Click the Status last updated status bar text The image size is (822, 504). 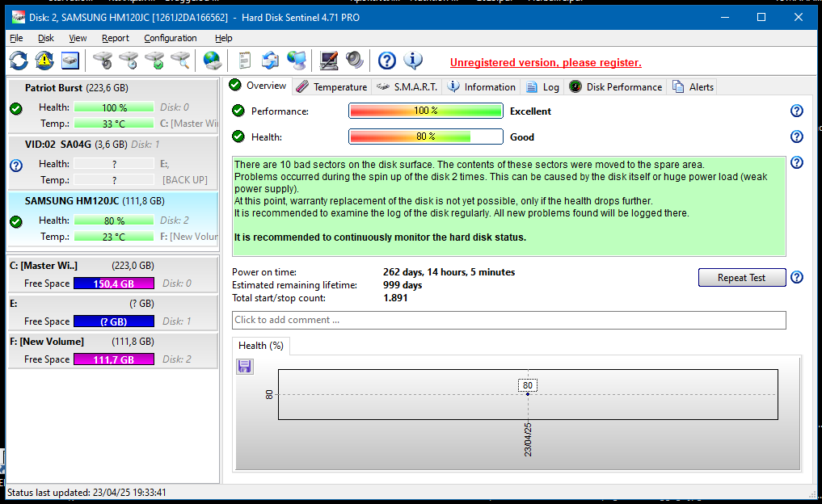(x=86, y=493)
